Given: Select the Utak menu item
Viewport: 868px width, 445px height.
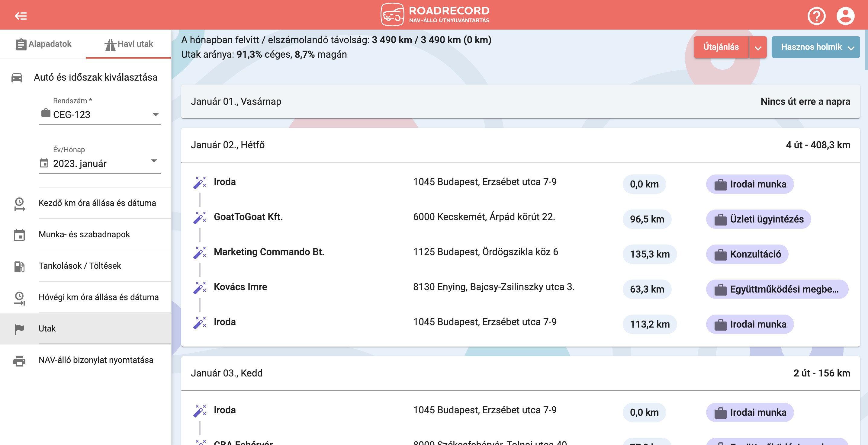Looking at the screenshot, I should tap(85, 329).
